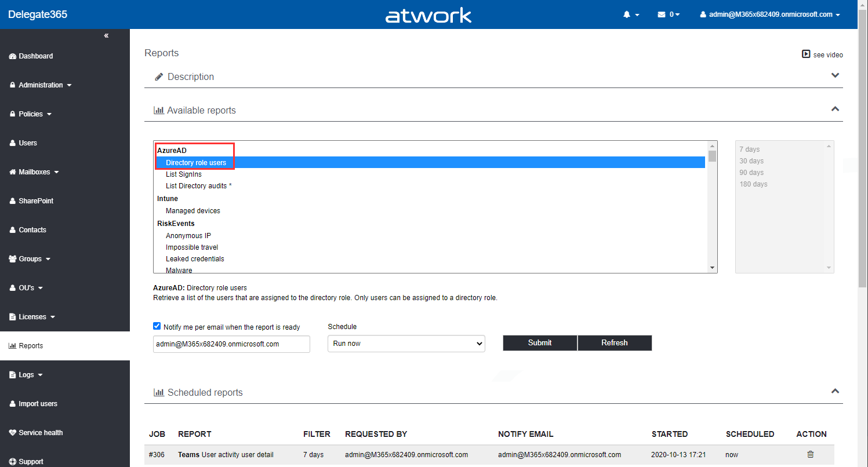Click the pencil icon beside Description
The height and width of the screenshot is (467, 868).
pos(159,77)
